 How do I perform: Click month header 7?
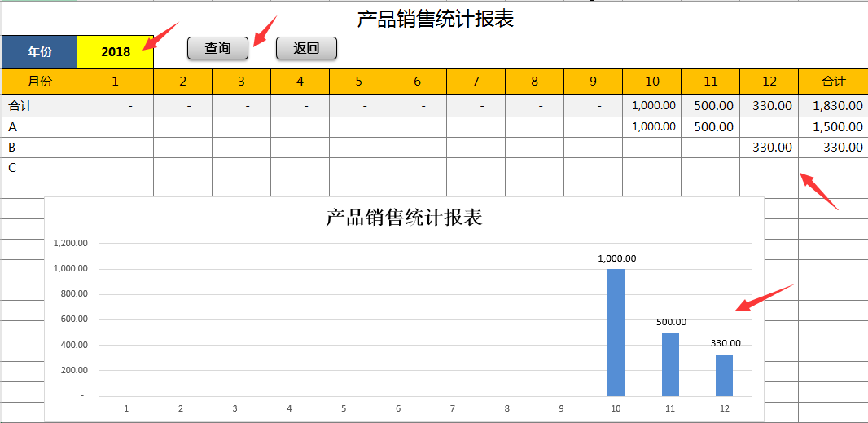click(x=476, y=82)
